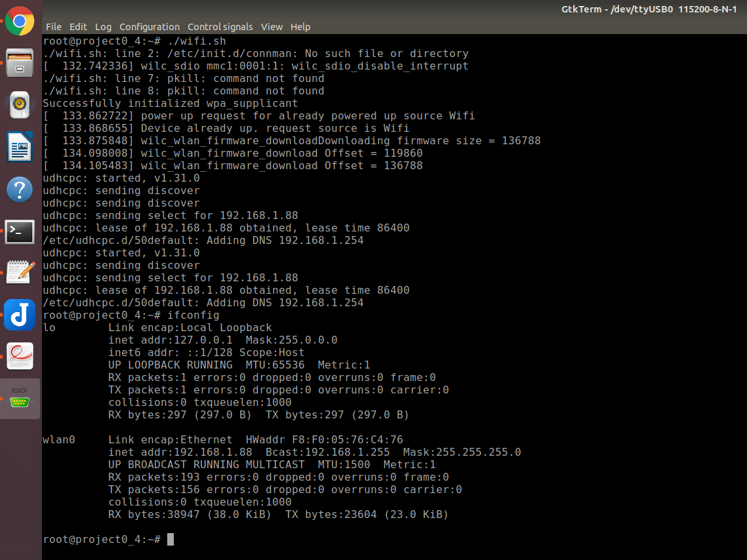This screenshot has width=747, height=560.
Task: Click 'UP BROADCAST RUNNING MULTICAST' flags text
Action: [x=207, y=464]
